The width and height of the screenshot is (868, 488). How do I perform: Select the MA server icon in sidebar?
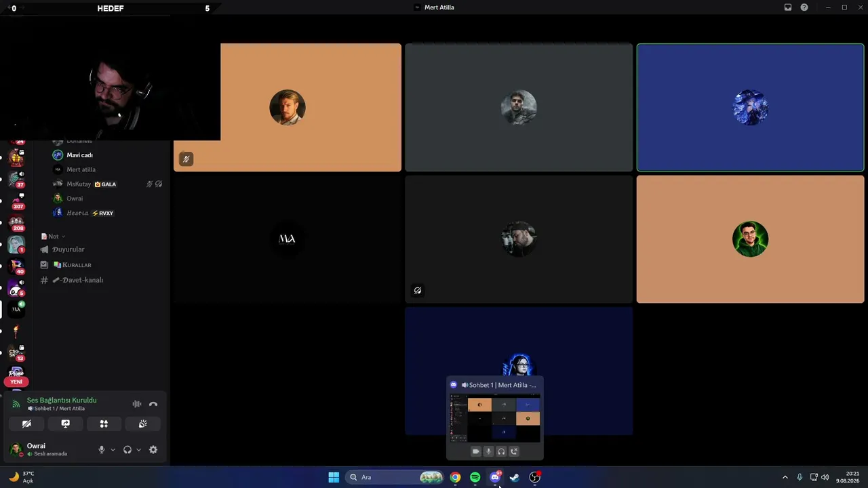pyautogui.click(x=16, y=310)
